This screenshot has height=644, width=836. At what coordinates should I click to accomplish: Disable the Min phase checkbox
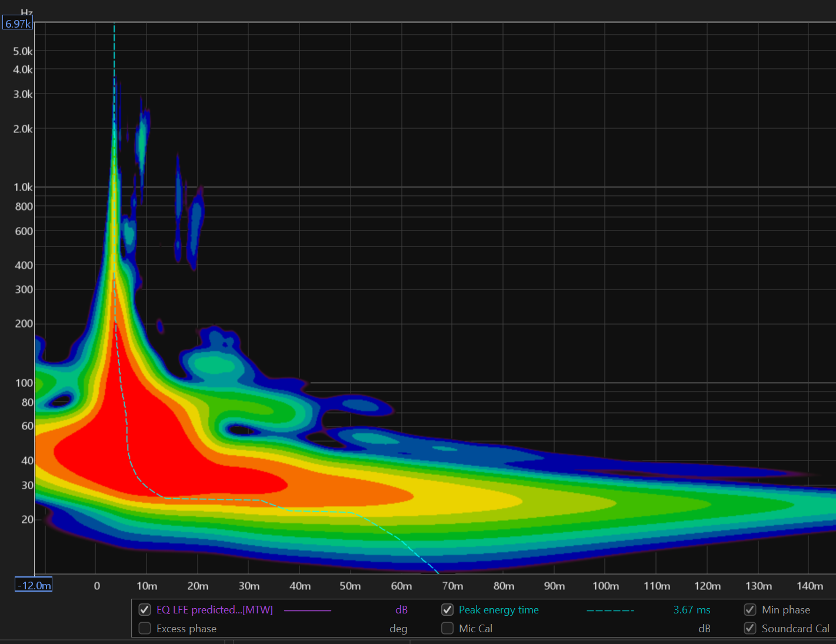750,610
